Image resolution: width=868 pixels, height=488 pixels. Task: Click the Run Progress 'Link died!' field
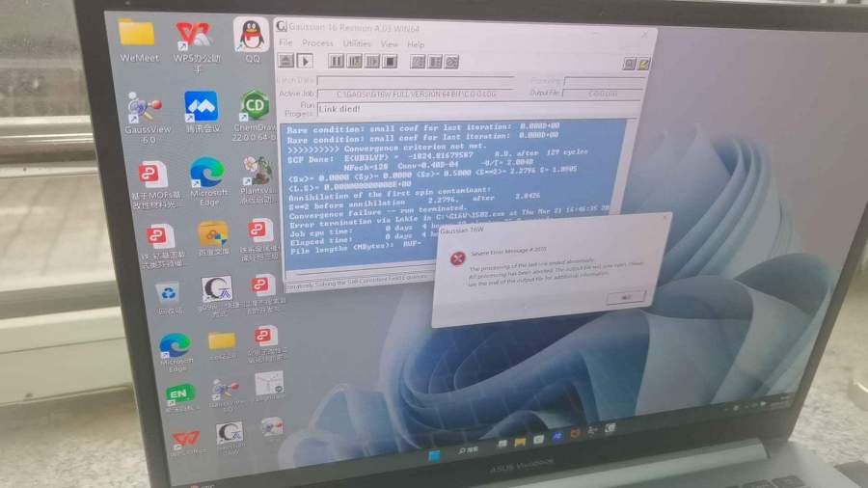(x=476, y=110)
